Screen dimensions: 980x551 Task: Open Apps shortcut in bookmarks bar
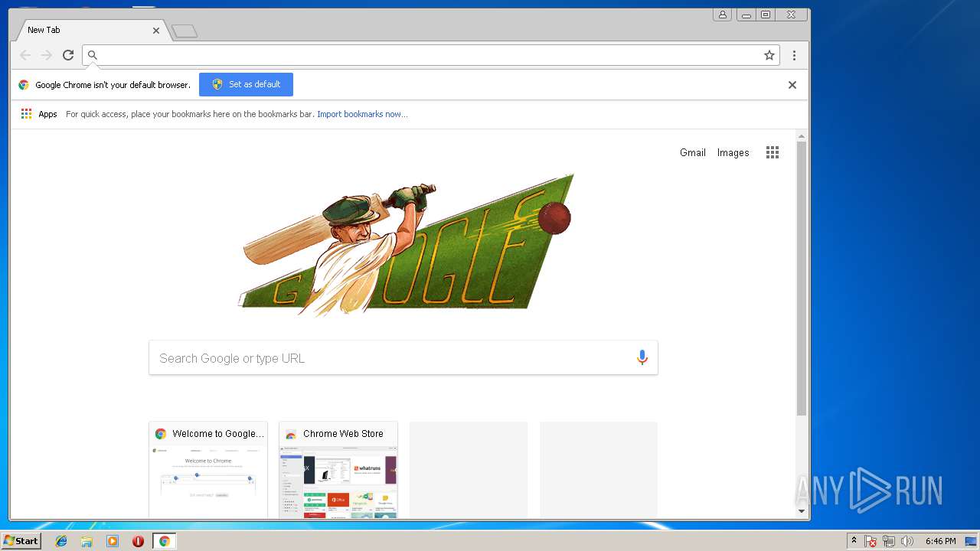pos(39,114)
